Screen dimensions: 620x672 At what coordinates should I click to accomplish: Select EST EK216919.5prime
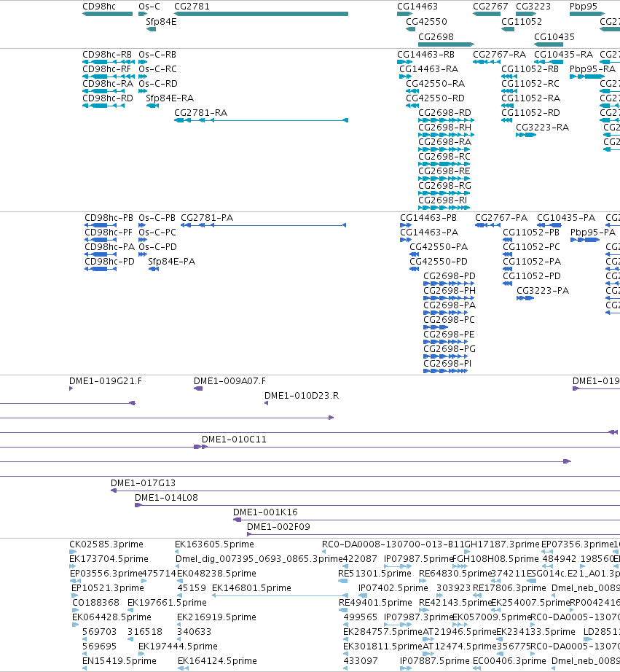click(x=179, y=625)
